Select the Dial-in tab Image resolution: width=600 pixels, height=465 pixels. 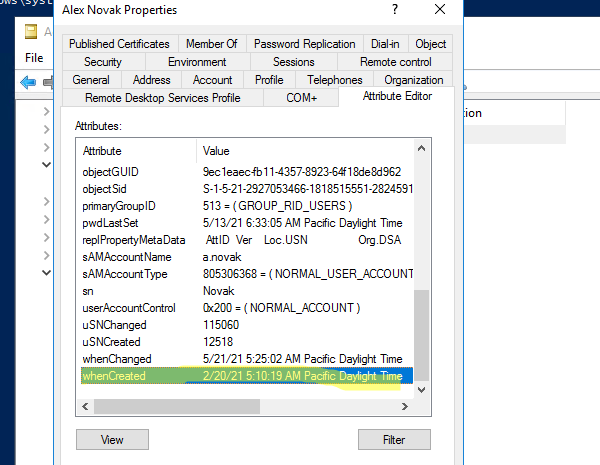tap(385, 44)
